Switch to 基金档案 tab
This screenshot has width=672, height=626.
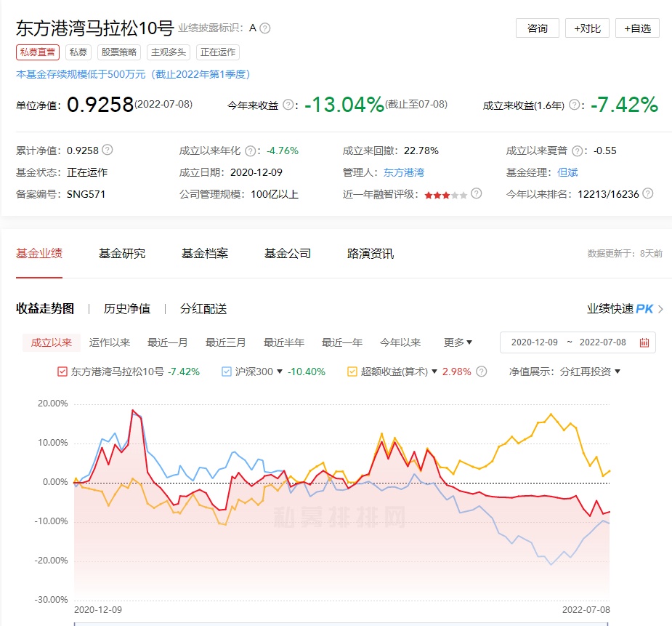[x=204, y=254]
